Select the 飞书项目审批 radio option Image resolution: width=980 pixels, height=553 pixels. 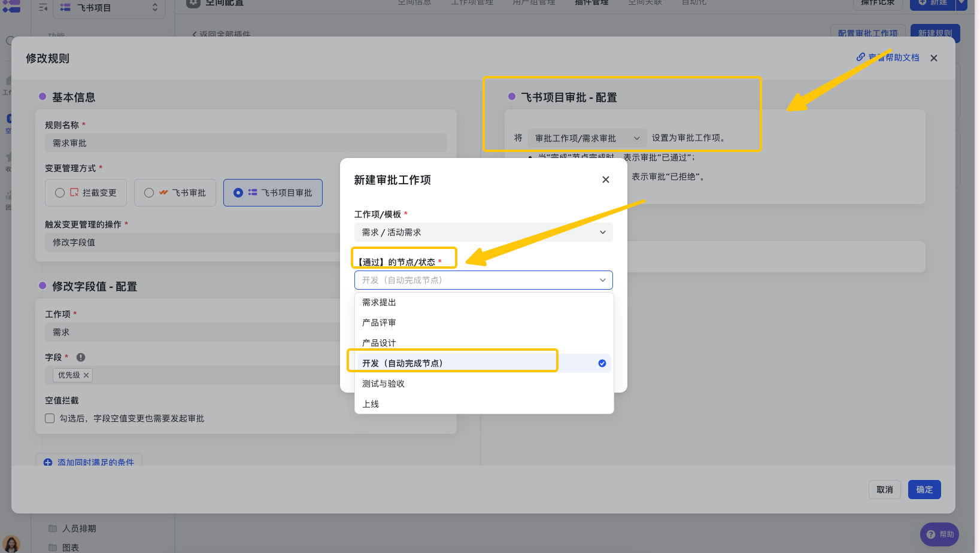pos(273,193)
